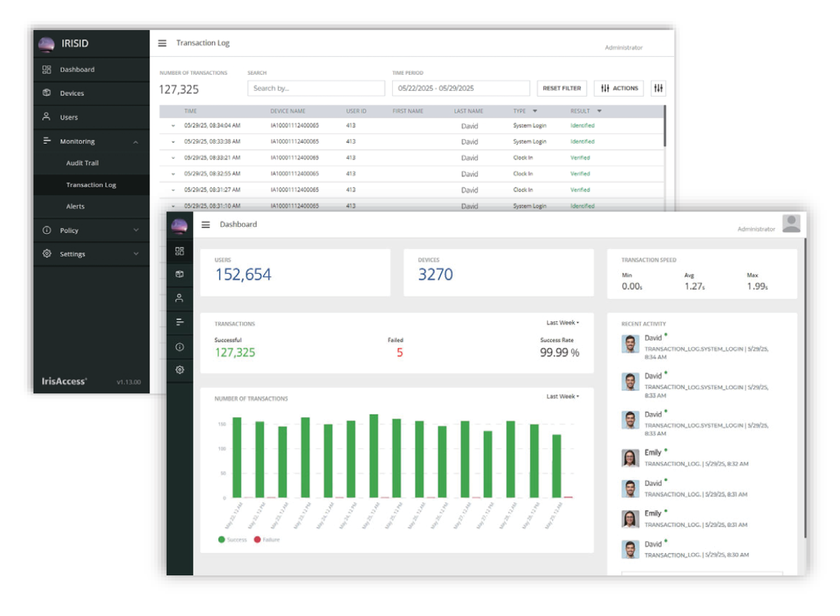Image resolution: width=840 pixels, height=616 pixels.
Task: Open Audit Trail in the sidebar
Action: click(x=83, y=163)
